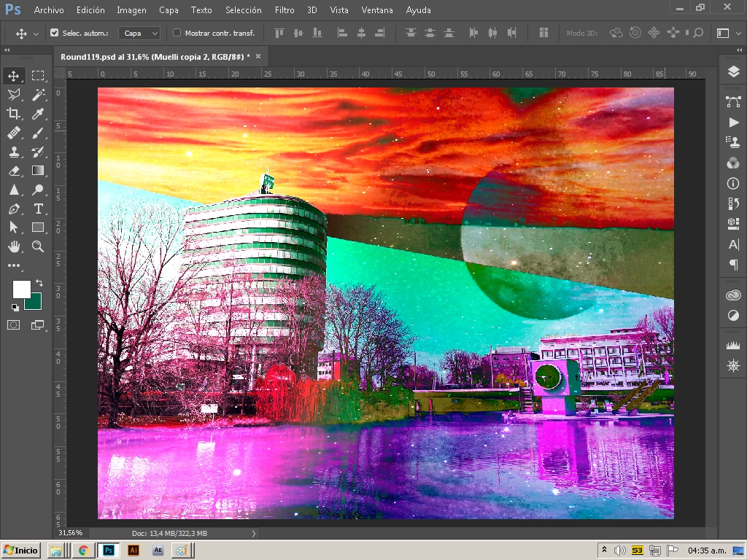Screen dimensions: 747x560
Task: Open the Channels panel icon
Action: pos(733,163)
